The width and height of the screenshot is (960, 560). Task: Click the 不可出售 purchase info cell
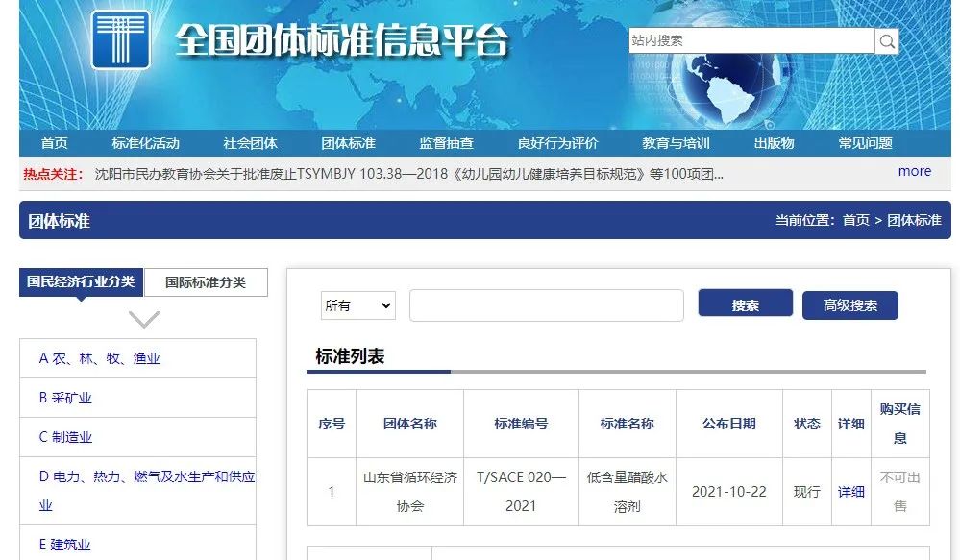click(900, 492)
